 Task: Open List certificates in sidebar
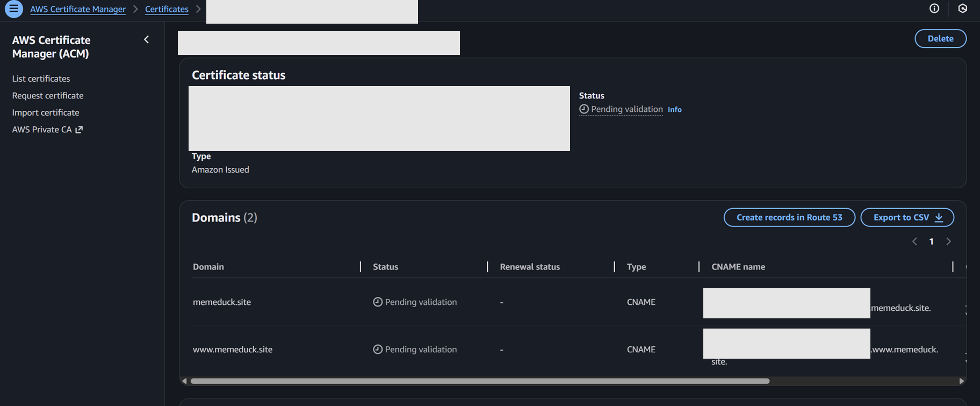[41, 79]
